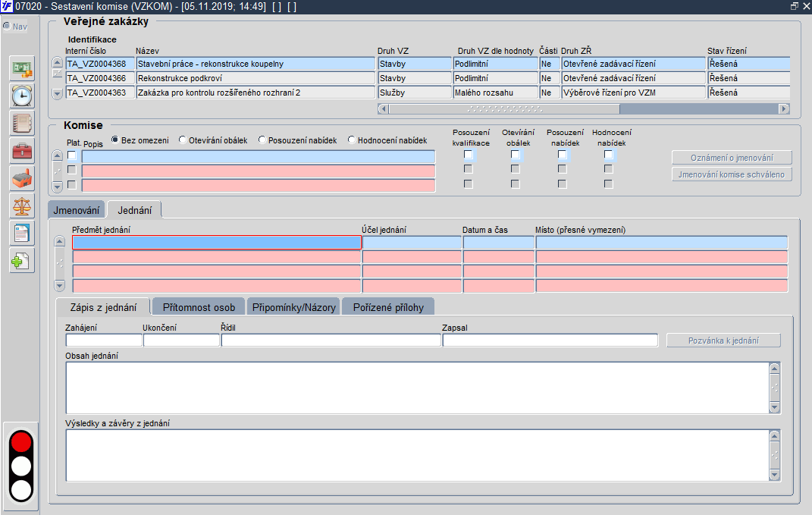This screenshot has height=515, width=812.
Task: Open the Zápis z jednání tab
Action: pyautogui.click(x=104, y=307)
